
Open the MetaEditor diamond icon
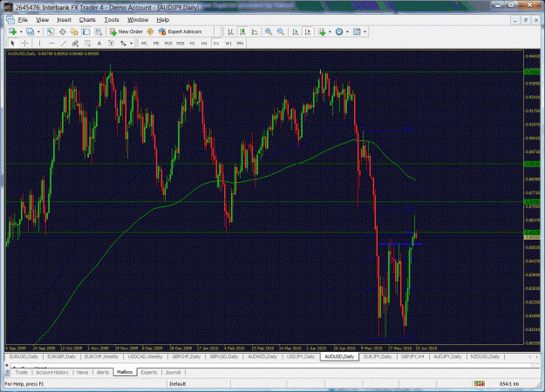150,31
